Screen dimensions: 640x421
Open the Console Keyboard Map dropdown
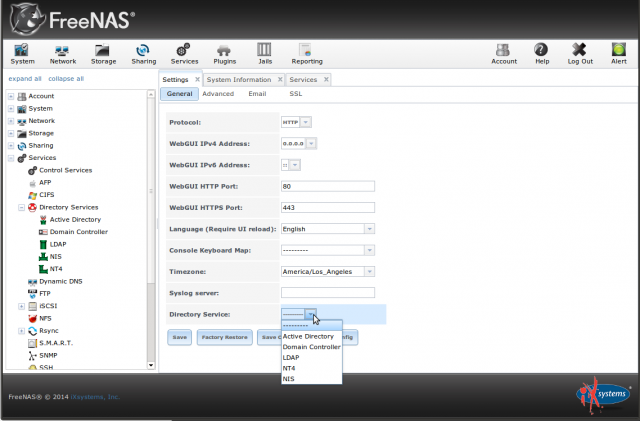(369, 250)
